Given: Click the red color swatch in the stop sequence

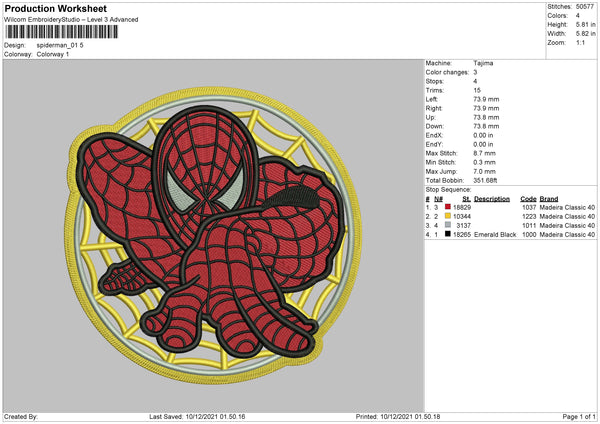Looking at the screenshot, I should tap(446, 206).
